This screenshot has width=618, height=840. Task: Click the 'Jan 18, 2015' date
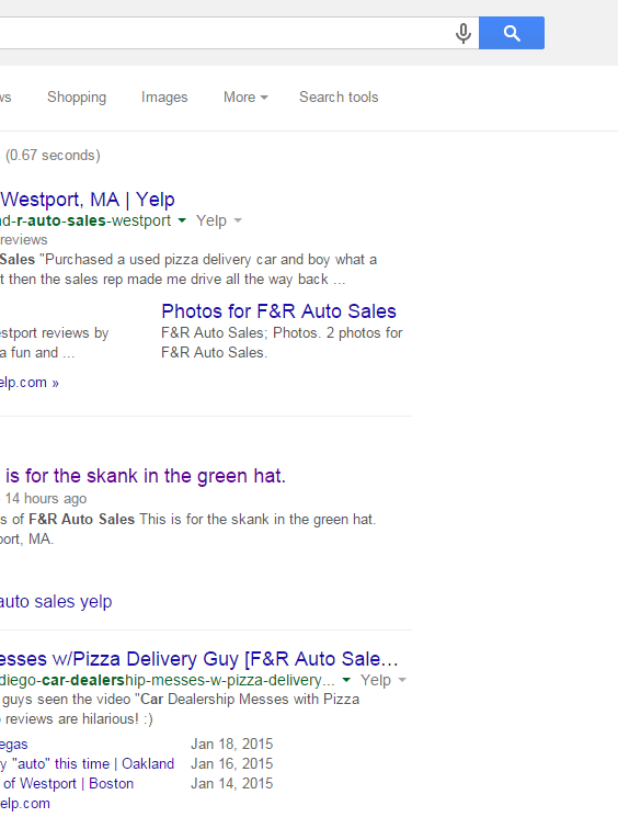(x=232, y=744)
